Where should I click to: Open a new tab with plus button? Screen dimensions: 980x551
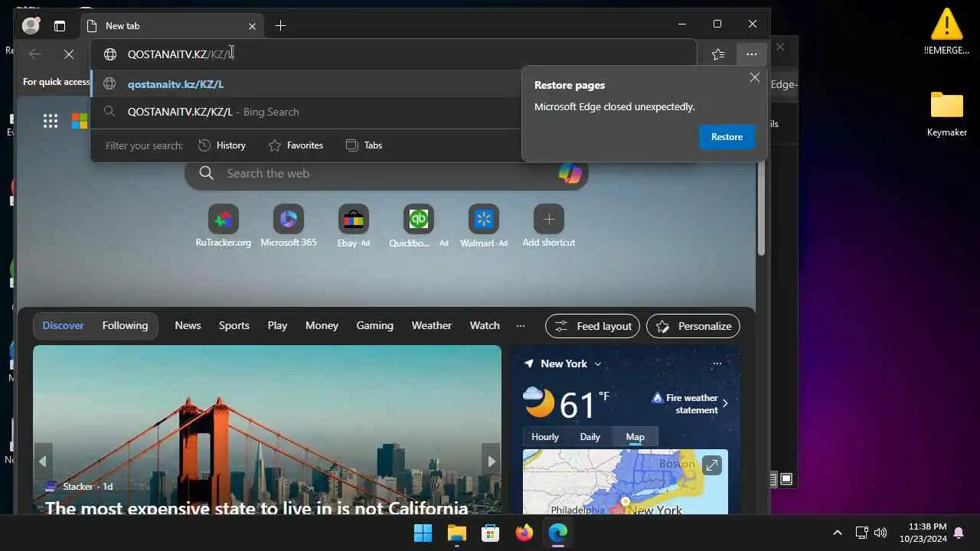click(x=280, y=26)
